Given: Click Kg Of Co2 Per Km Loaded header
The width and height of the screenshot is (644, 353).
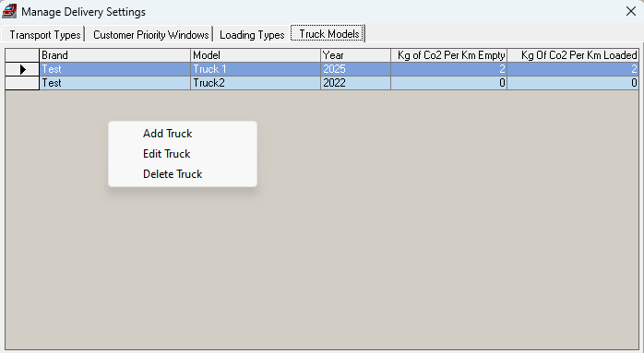Looking at the screenshot, I should (x=573, y=55).
